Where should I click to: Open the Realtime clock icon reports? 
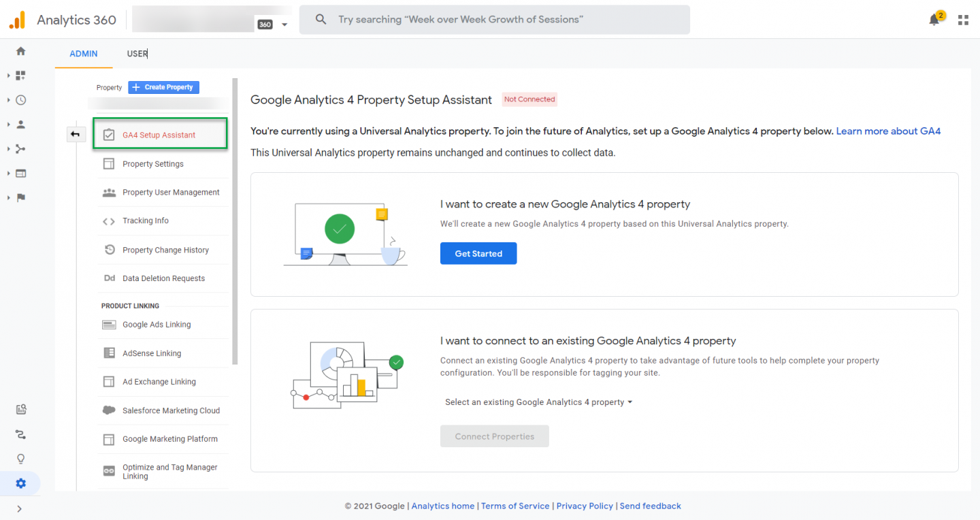[x=21, y=100]
